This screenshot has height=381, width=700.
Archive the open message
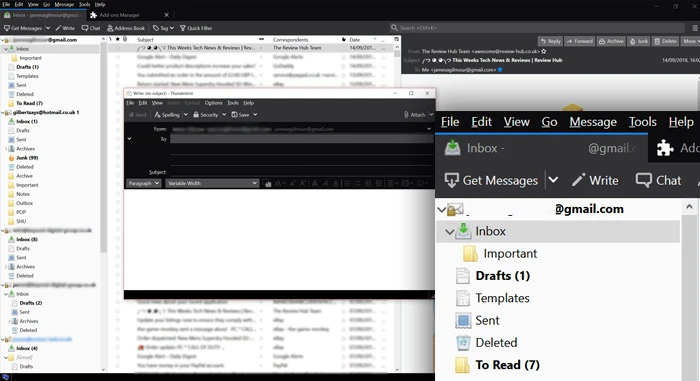point(611,41)
